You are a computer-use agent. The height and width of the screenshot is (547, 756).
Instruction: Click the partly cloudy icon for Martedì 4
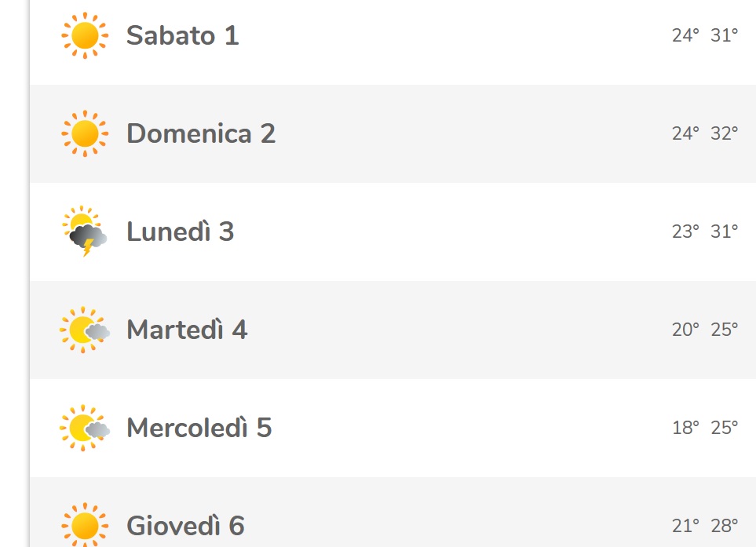pyautogui.click(x=84, y=330)
